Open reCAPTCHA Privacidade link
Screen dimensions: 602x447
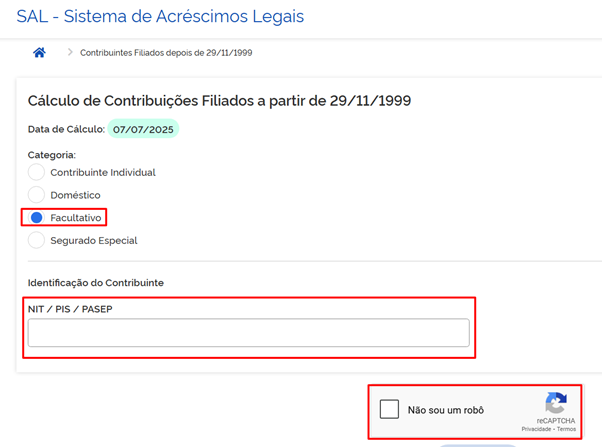pyautogui.click(x=536, y=429)
